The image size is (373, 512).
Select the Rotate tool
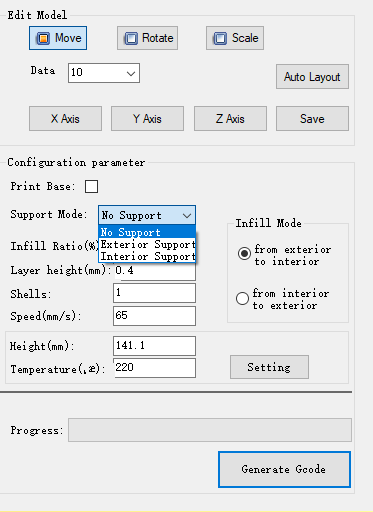coord(147,38)
